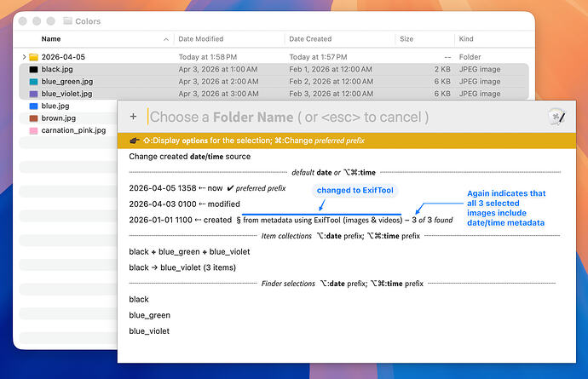Click 'Apr 3, 2026 at 1:00 AM' modified date
588x379 pixels.
[218, 69]
